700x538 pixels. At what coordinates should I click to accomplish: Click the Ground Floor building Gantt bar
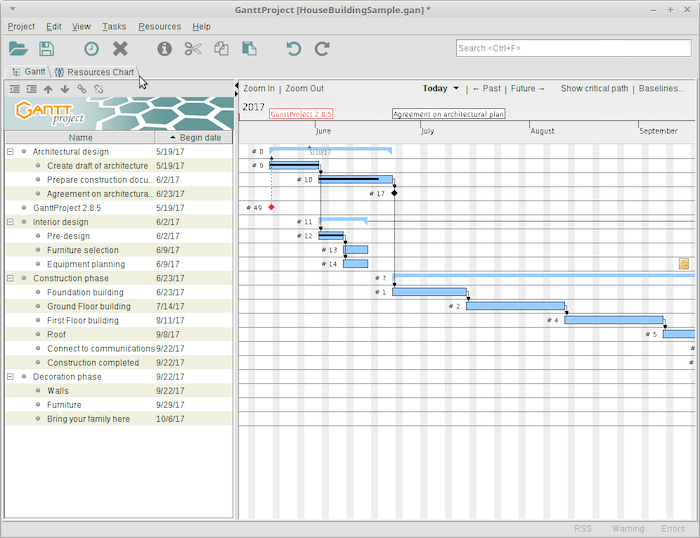pyautogui.click(x=515, y=306)
